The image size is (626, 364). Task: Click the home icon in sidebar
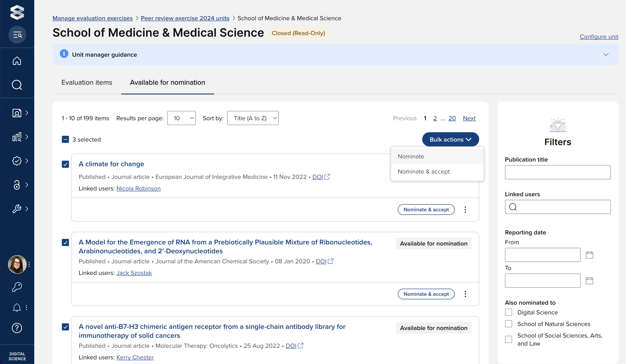click(17, 61)
